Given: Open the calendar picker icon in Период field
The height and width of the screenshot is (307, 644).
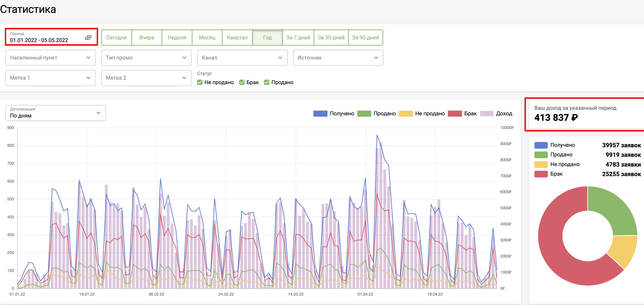Looking at the screenshot, I should (x=88, y=38).
